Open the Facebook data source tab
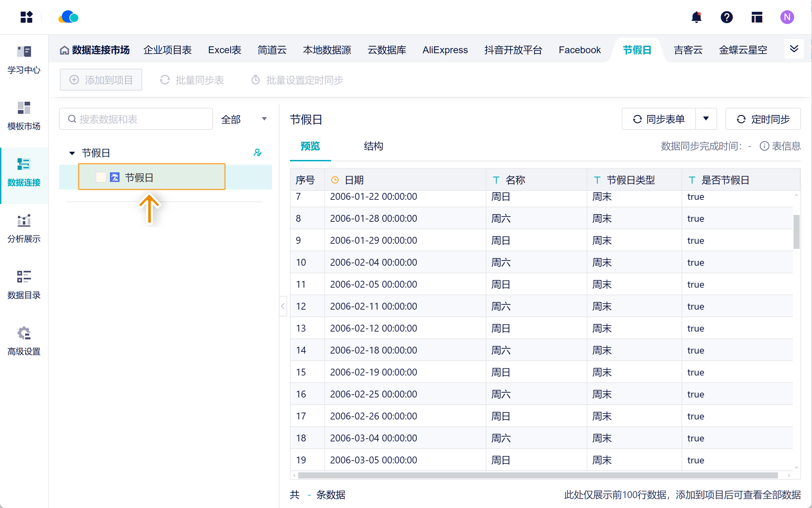The height and width of the screenshot is (508, 812). [579, 50]
